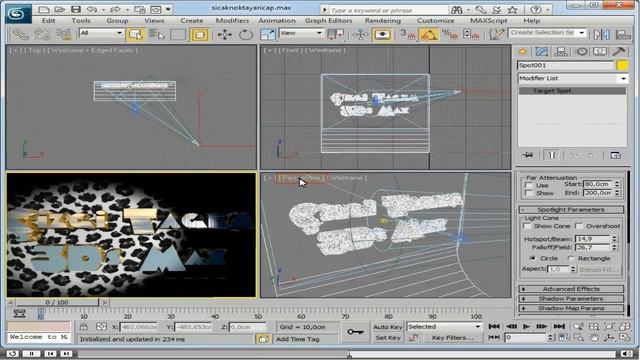640x360 pixels.
Task: Click the Key Filters button
Action: tap(452, 338)
